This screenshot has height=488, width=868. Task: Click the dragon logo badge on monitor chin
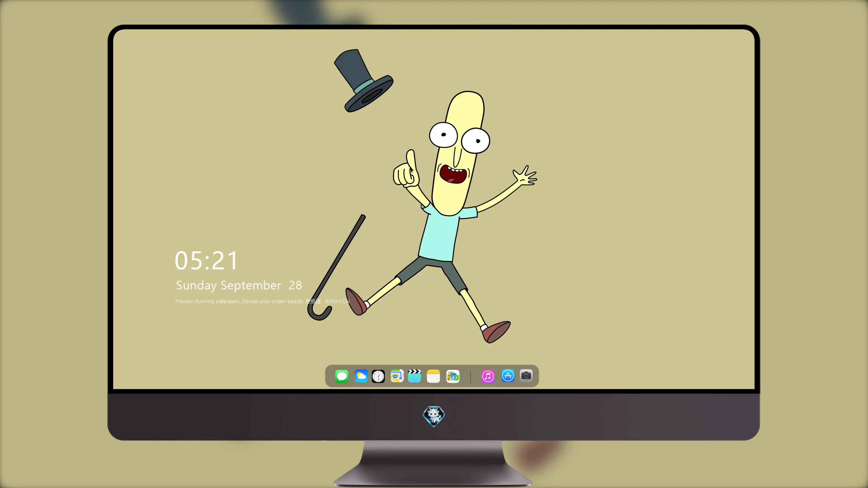click(434, 416)
